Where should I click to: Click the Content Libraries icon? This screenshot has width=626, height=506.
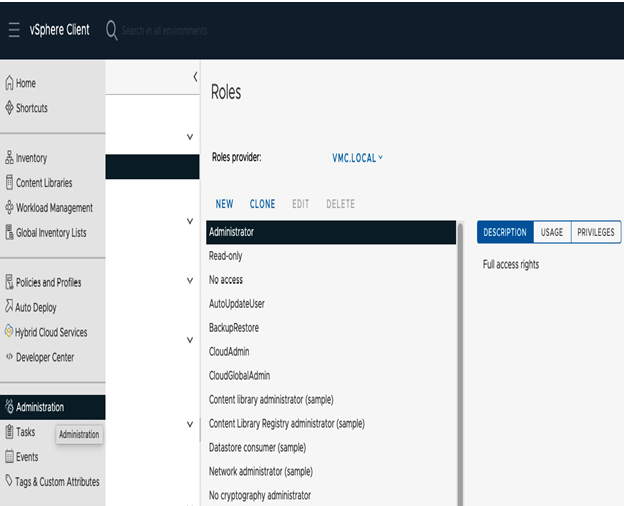(9, 182)
